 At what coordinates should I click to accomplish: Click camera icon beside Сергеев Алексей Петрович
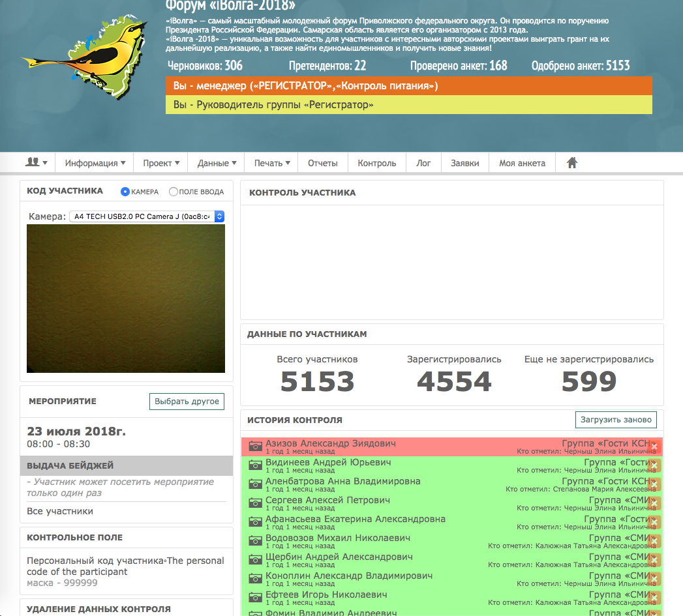tap(255, 503)
